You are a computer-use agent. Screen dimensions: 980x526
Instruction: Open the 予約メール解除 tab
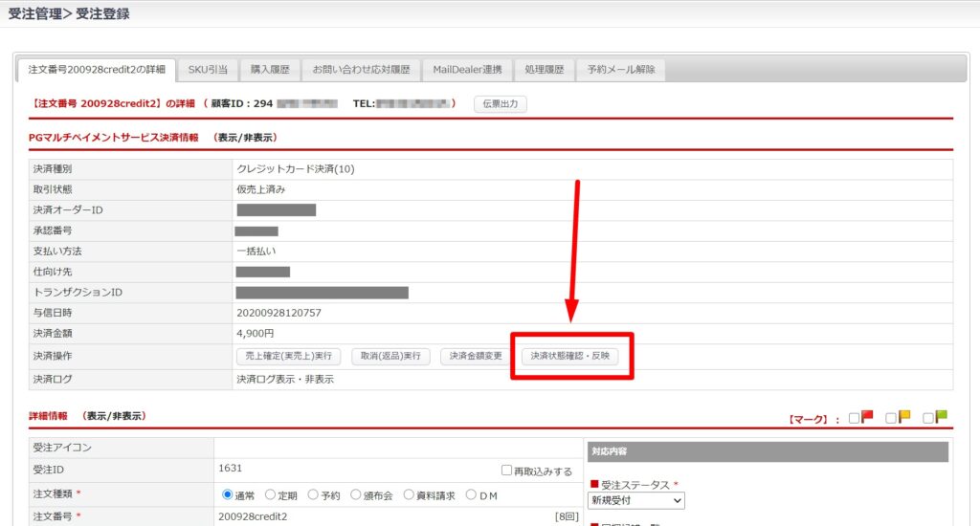point(621,70)
